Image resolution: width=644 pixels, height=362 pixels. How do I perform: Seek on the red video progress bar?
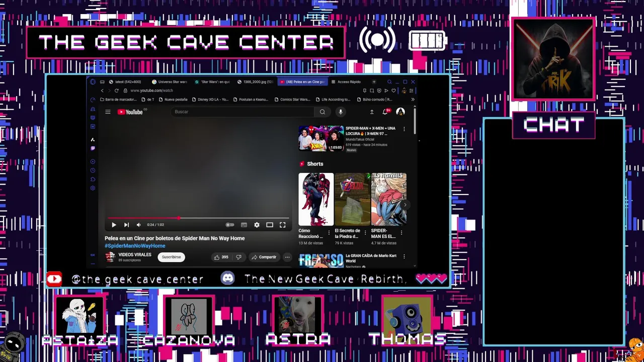(198, 218)
